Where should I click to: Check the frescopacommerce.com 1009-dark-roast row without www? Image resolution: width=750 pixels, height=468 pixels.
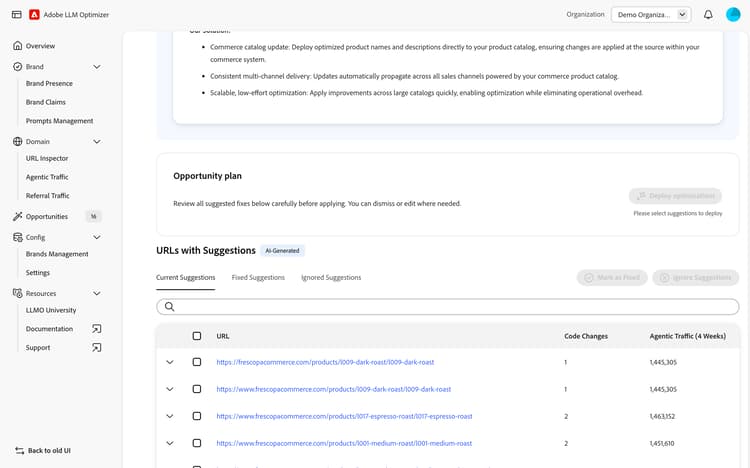[x=197, y=362]
